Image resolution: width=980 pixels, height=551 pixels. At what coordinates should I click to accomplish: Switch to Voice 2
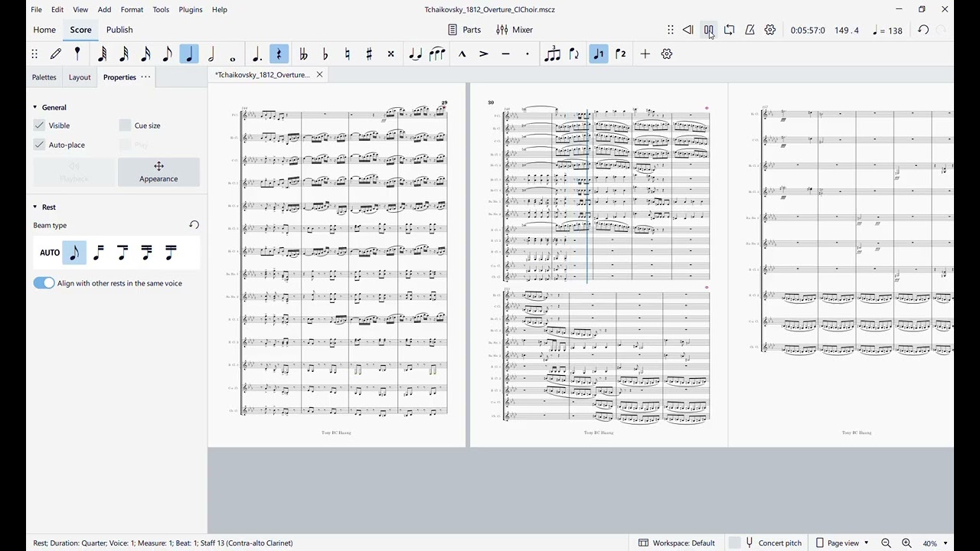[x=621, y=54]
